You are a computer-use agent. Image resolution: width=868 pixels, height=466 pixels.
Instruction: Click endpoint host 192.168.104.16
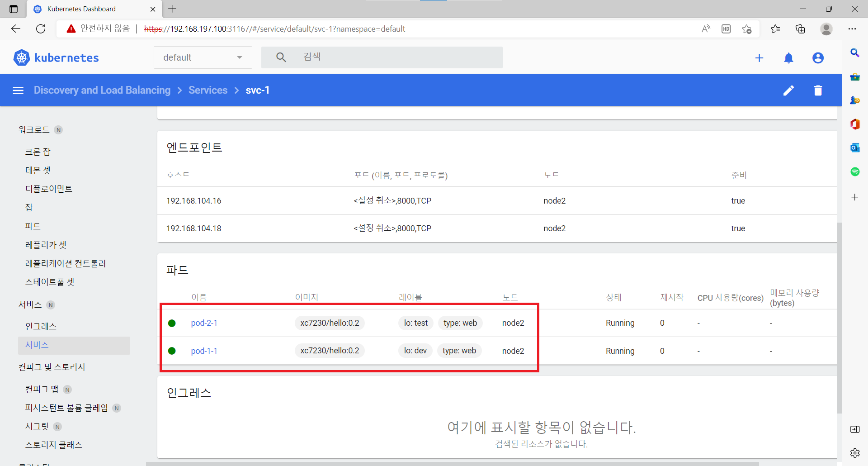tap(194, 201)
